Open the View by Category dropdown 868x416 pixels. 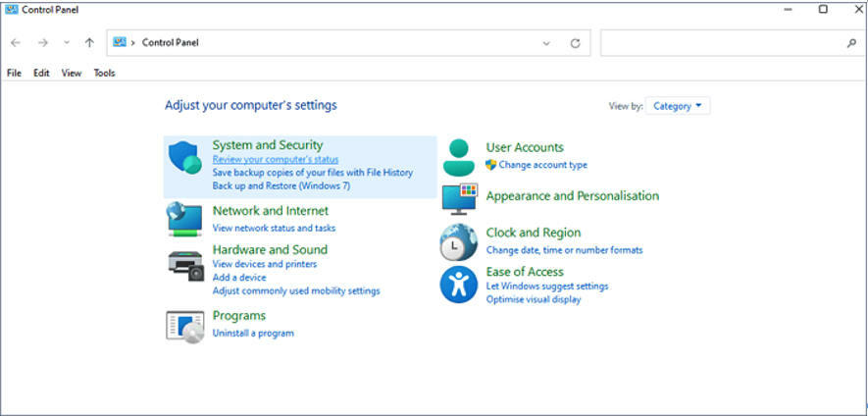[x=678, y=106]
